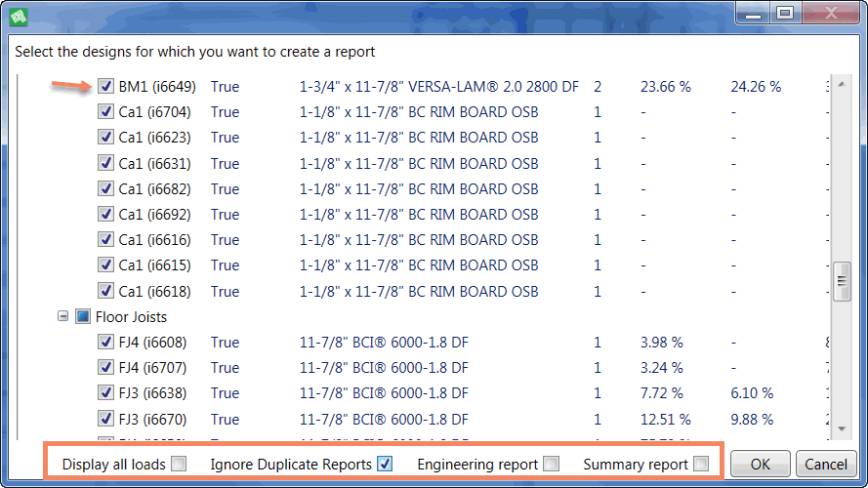The width and height of the screenshot is (868, 488).
Task: Click the 12.51 % value
Action: (x=665, y=420)
